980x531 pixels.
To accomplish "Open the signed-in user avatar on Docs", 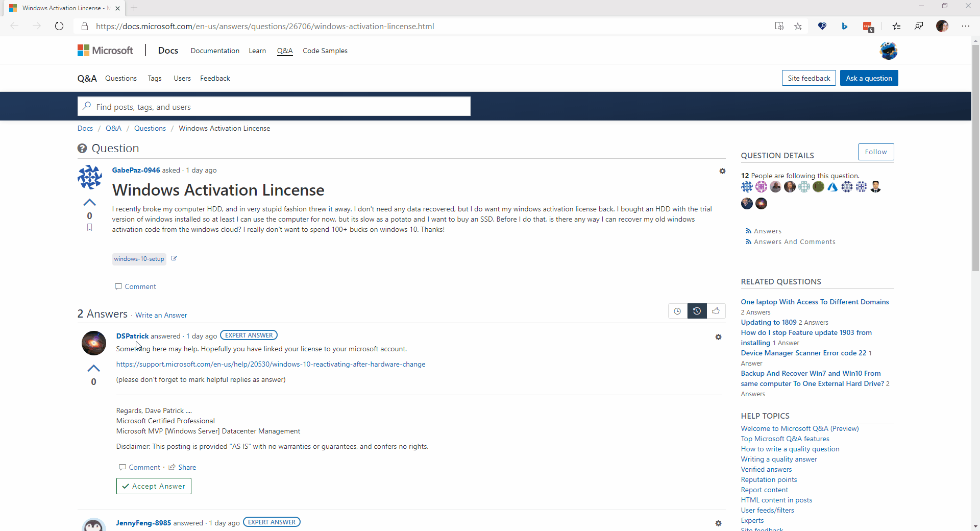I will click(x=889, y=51).
